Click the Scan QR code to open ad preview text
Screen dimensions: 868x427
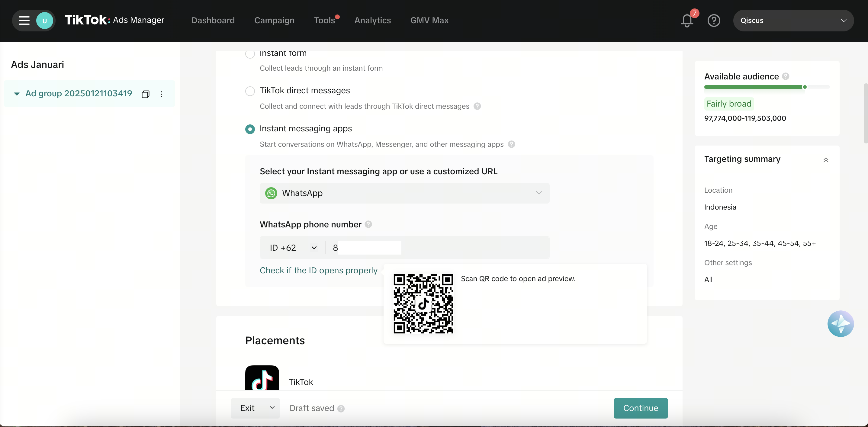pos(518,279)
